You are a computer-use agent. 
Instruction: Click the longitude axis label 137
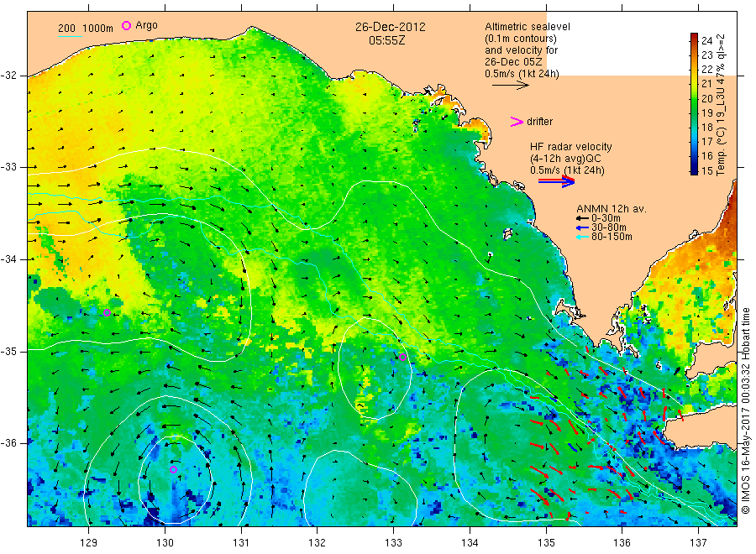pos(698,543)
